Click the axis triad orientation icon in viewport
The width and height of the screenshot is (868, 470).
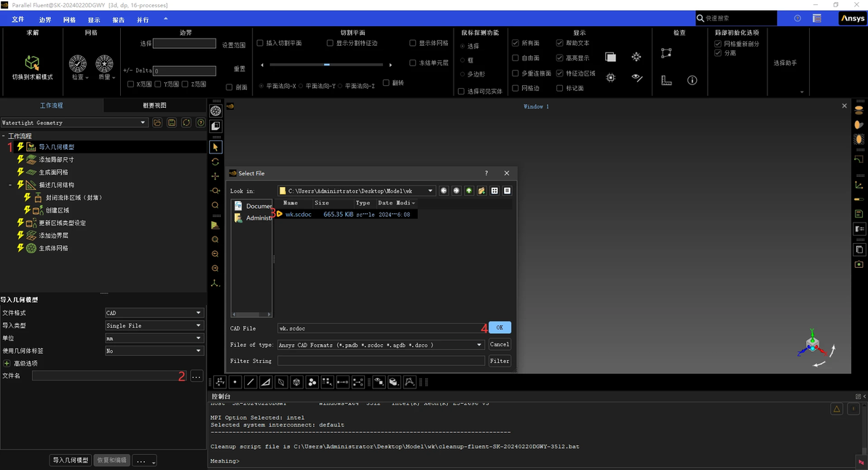pos(813,343)
